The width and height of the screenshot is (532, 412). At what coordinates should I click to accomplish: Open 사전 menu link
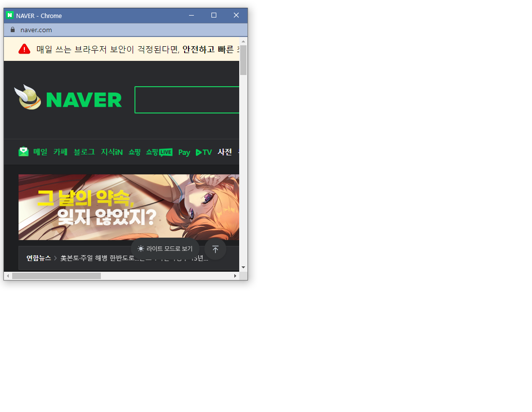click(225, 152)
